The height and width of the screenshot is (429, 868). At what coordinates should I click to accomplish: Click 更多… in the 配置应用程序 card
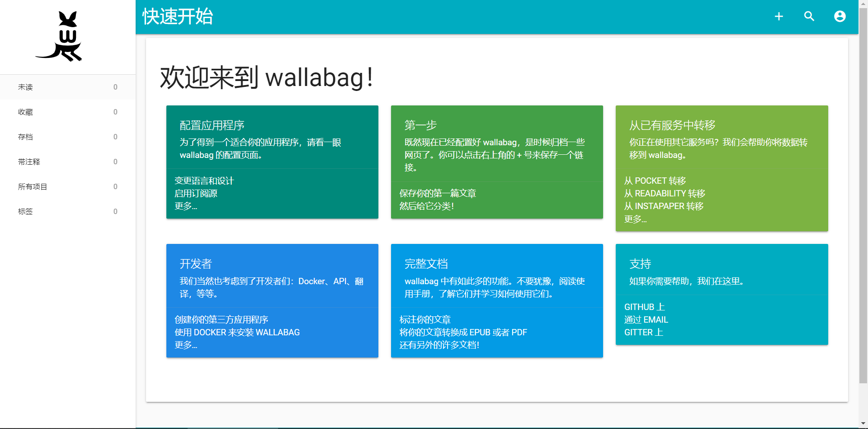[x=186, y=206]
